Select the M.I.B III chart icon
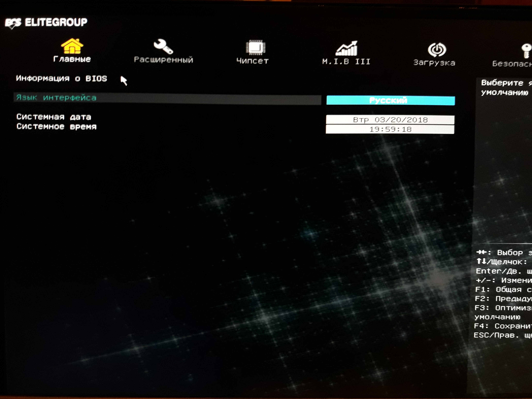 pos(347,49)
